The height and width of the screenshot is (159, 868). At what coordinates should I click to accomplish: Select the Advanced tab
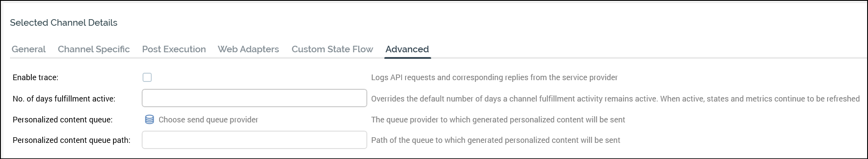(x=407, y=49)
